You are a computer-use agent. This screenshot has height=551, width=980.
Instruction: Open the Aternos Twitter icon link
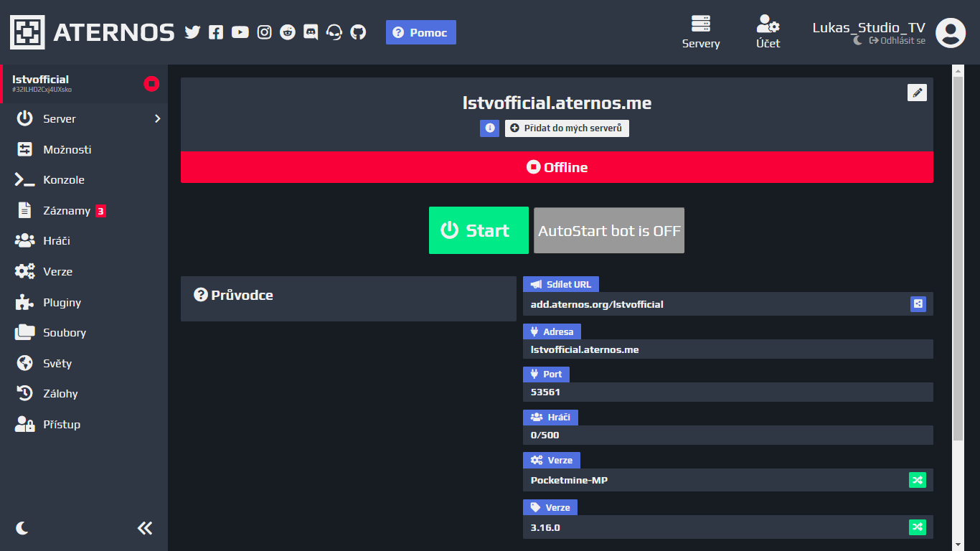pos(192,32)
